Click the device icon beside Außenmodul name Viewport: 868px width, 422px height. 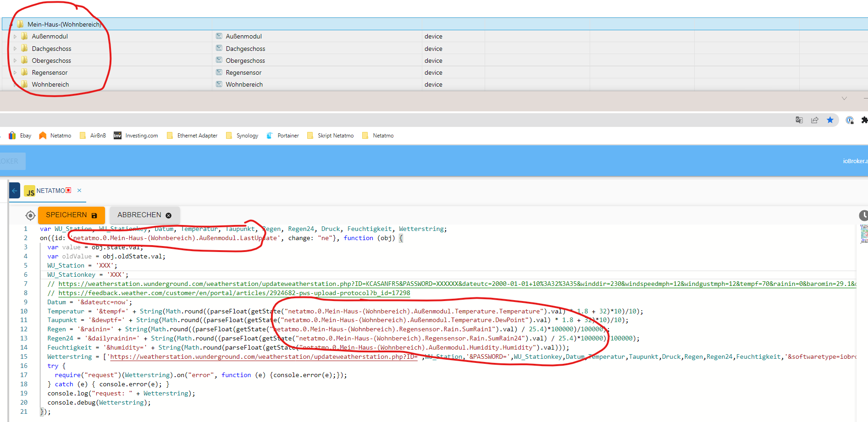coord(219,36)
